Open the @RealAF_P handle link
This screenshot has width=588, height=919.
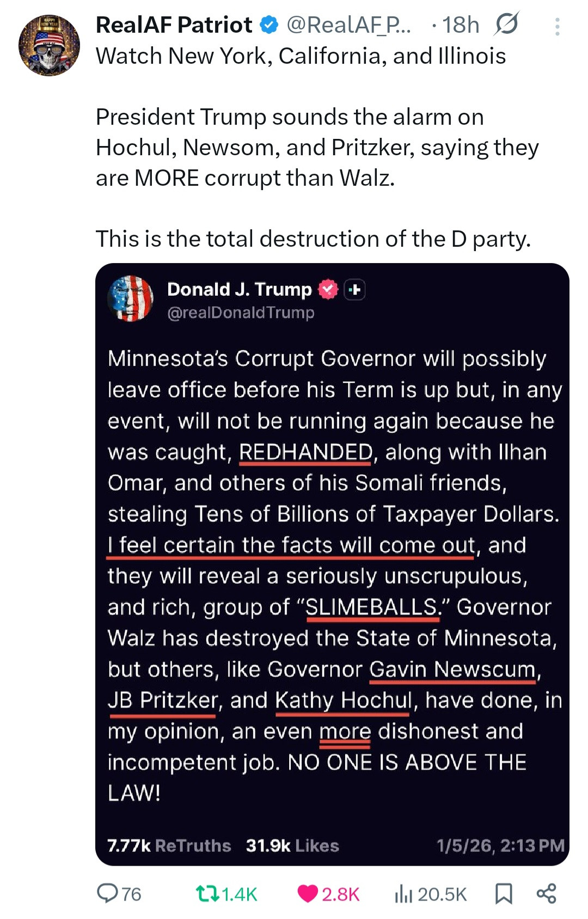pos(349,25)
